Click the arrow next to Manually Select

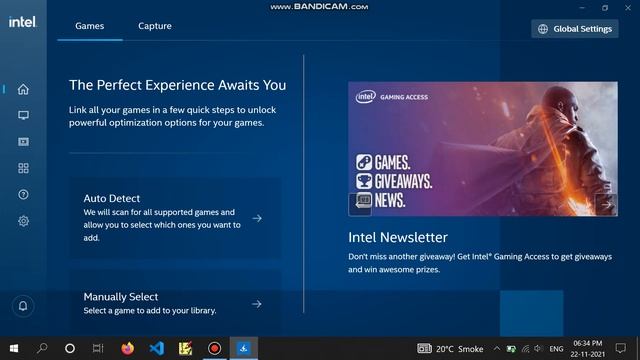coord(257,304)
